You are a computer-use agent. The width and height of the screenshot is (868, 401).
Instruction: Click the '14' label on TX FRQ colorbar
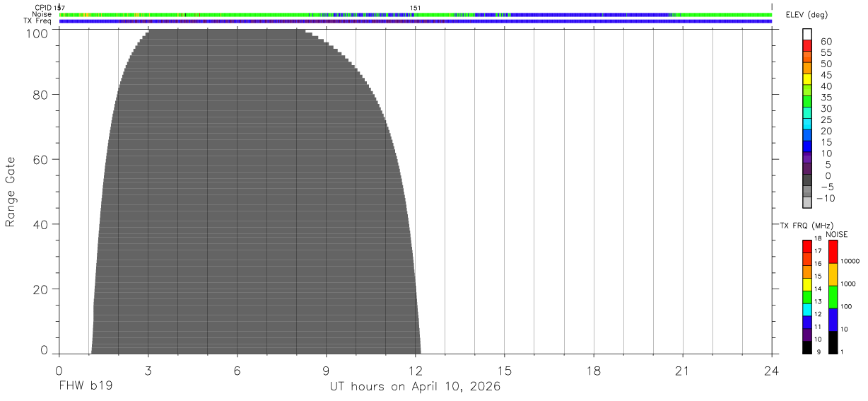[818, 289]
